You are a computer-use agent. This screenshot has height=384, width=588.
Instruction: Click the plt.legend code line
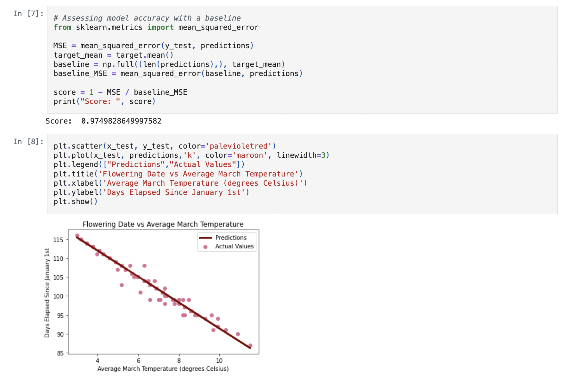point(149,164)
